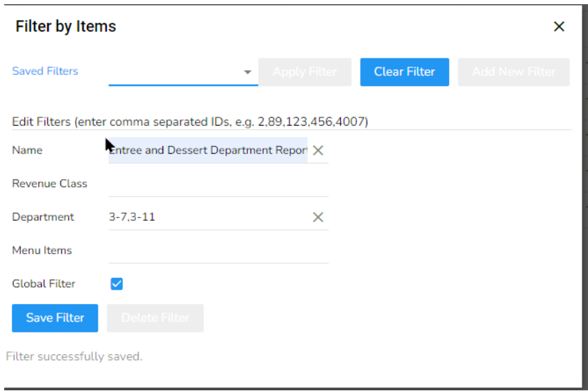Viewport: 588px width, 391px height.
Task: Click the Global Filter label text
Action: coord(44,283)
